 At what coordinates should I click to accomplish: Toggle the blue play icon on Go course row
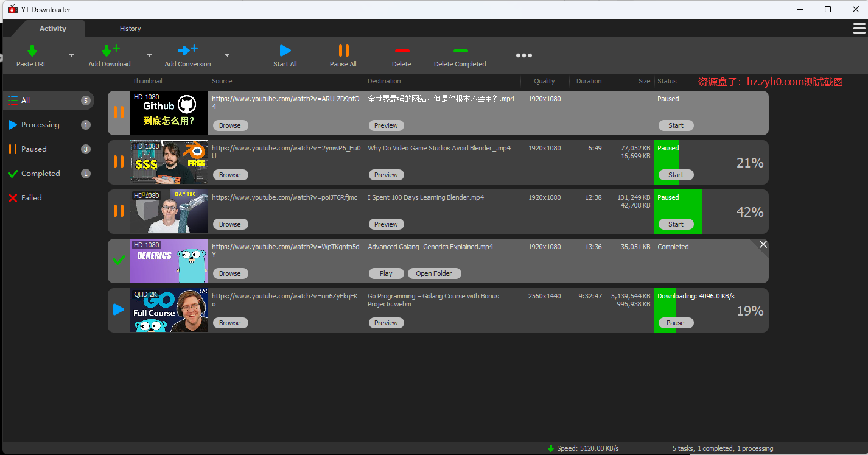click(119, 310)
